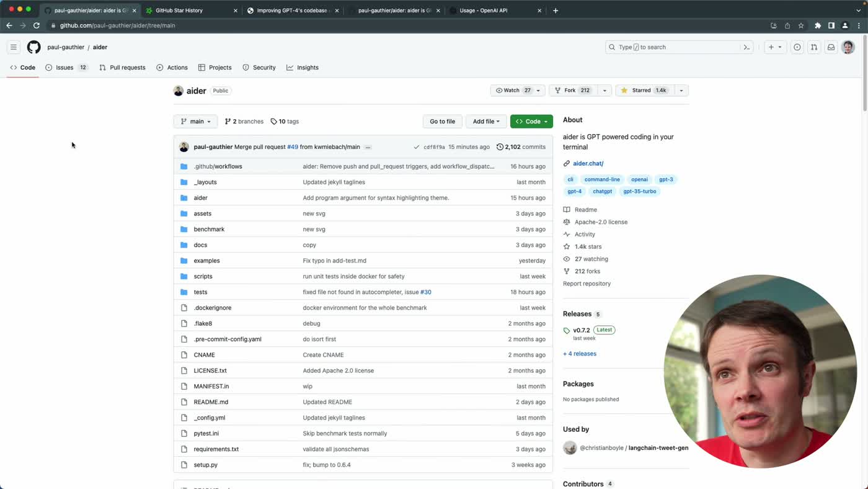868x489 pixels.
Task: Reload the page with refresh icon
Action: coord(37,25)
